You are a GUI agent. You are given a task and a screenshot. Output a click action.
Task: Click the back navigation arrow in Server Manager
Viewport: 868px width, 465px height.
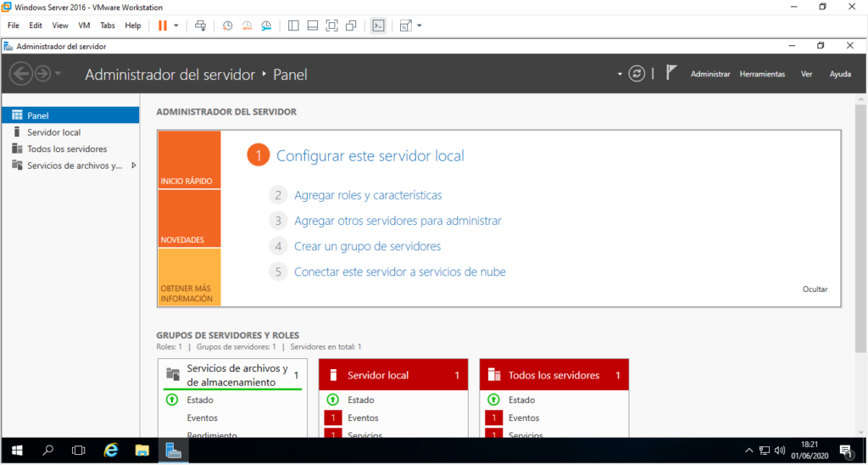point(20,74)
